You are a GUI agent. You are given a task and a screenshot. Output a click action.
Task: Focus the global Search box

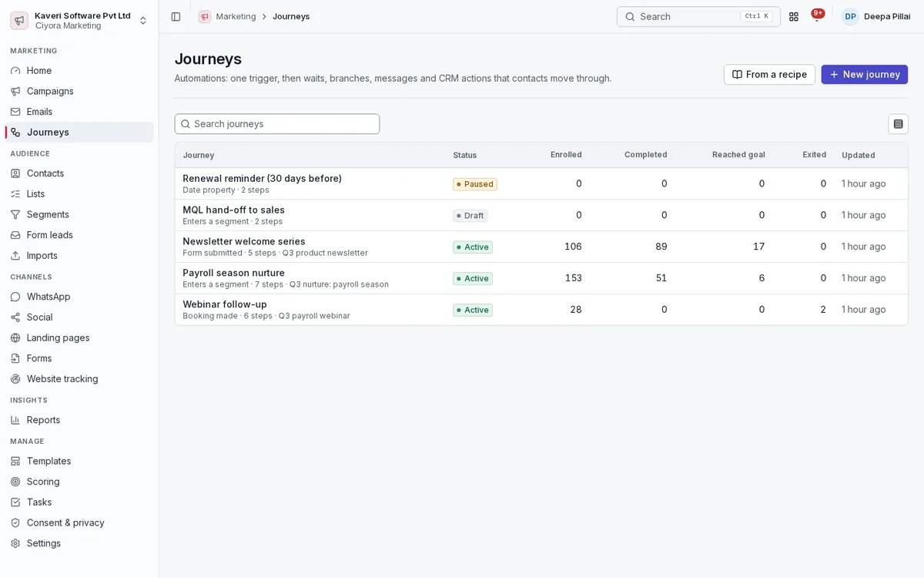(x=698, y=16)
